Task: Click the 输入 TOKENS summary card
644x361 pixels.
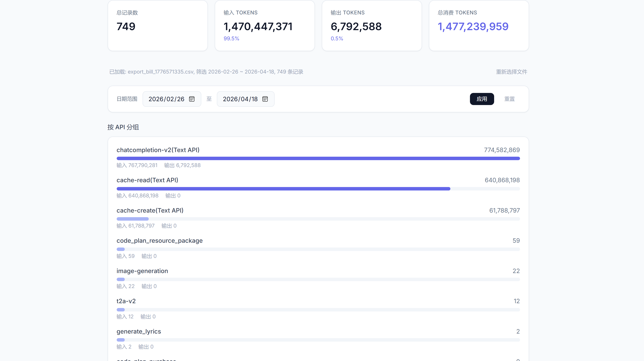Action: tap(265, 26)
